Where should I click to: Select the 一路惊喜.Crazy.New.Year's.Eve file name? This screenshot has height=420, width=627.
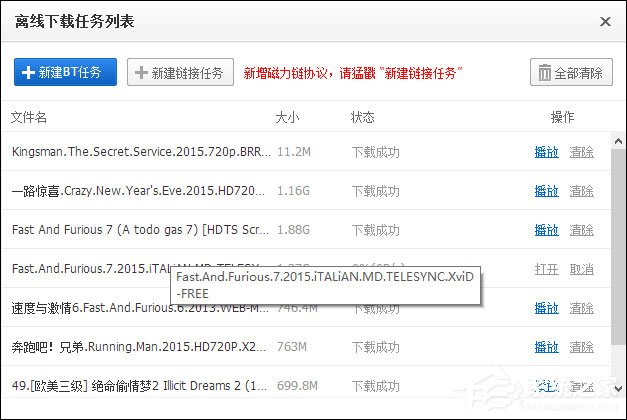138,191
